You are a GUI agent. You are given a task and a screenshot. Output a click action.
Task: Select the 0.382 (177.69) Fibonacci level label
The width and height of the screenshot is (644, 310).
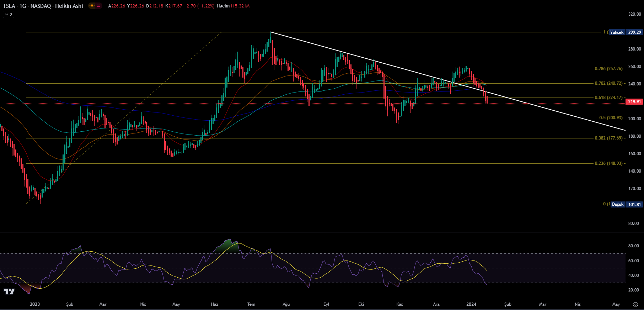tap(609, 138)
